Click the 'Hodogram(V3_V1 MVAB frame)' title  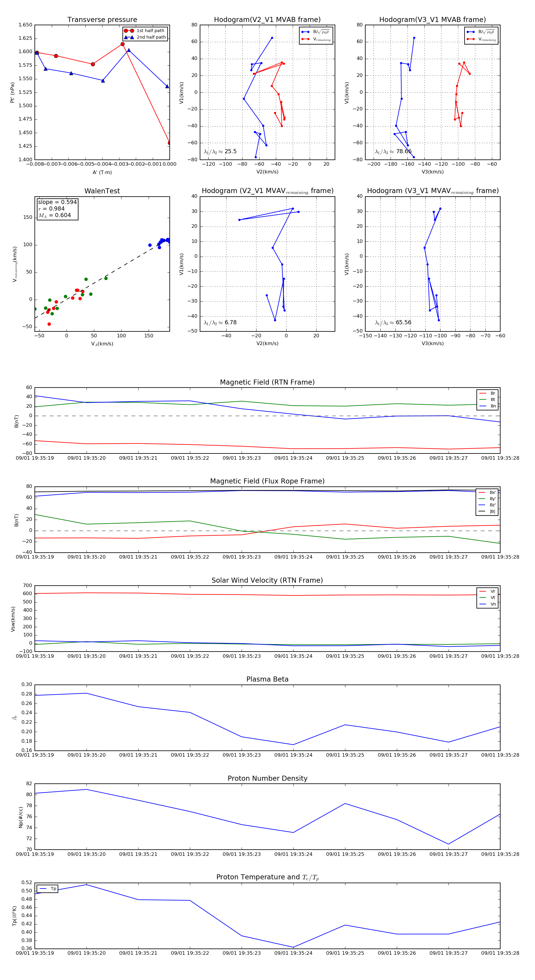click(432, 20)
